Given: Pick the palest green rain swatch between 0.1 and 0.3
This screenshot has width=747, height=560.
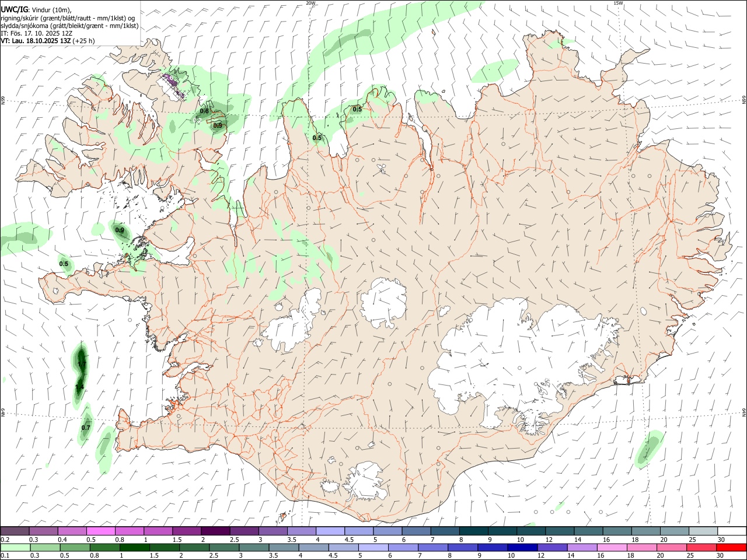Looking at the screenshot, I should pyautogui.click(x=15, y=547).
